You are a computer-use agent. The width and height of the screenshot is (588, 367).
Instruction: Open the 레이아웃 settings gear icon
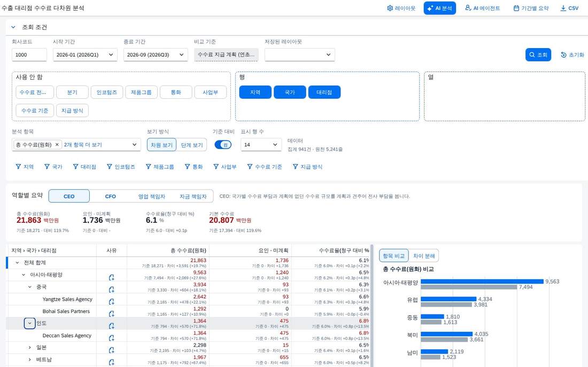point(390,8)
